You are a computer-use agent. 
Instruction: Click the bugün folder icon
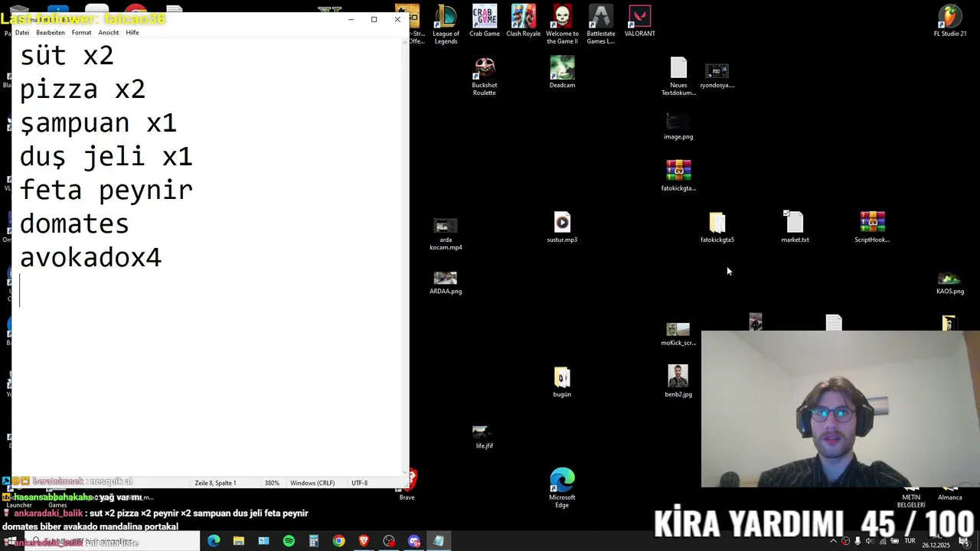(562, 382)
